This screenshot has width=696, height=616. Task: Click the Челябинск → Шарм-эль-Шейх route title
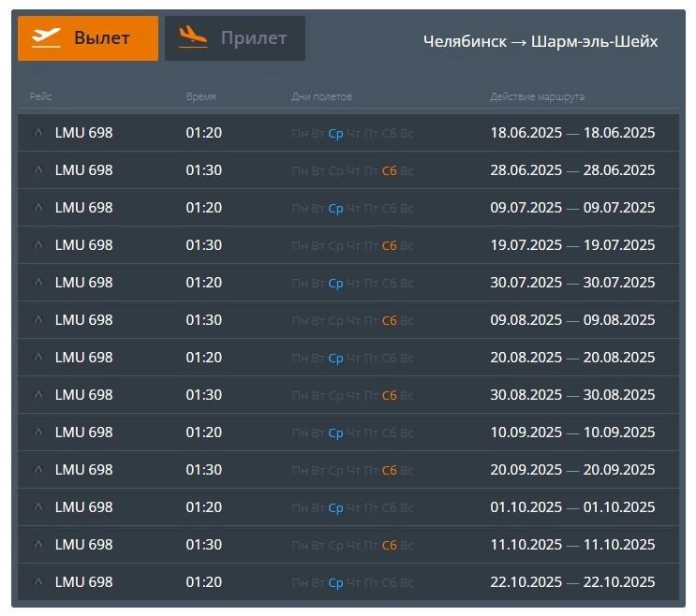click(x=540, y=42)
